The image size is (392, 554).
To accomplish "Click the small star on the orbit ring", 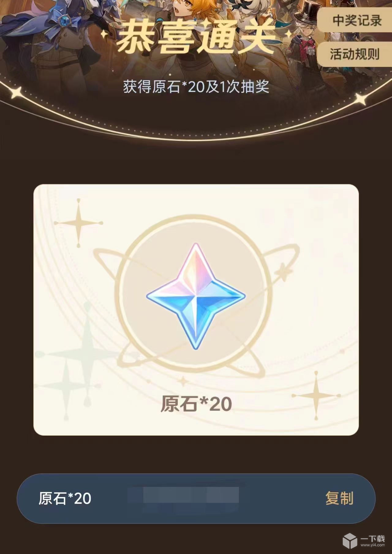I will click(283, 271).
